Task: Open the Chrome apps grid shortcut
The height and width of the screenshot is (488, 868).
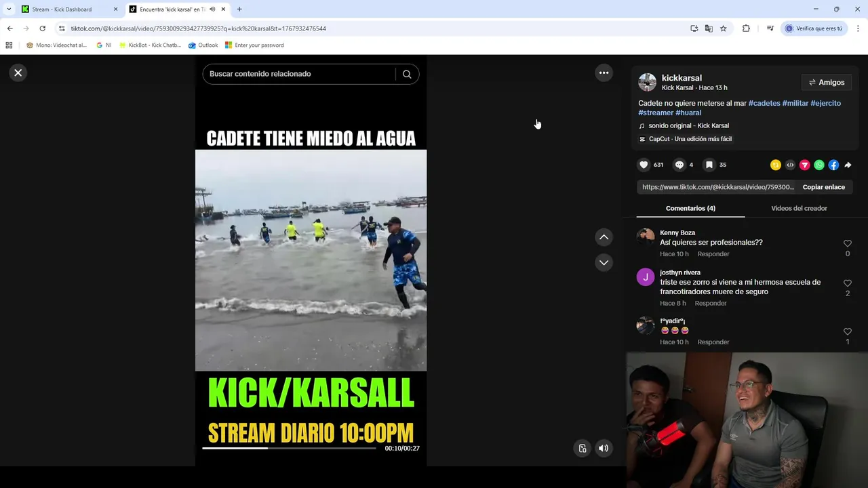Action: click(9, 45)
